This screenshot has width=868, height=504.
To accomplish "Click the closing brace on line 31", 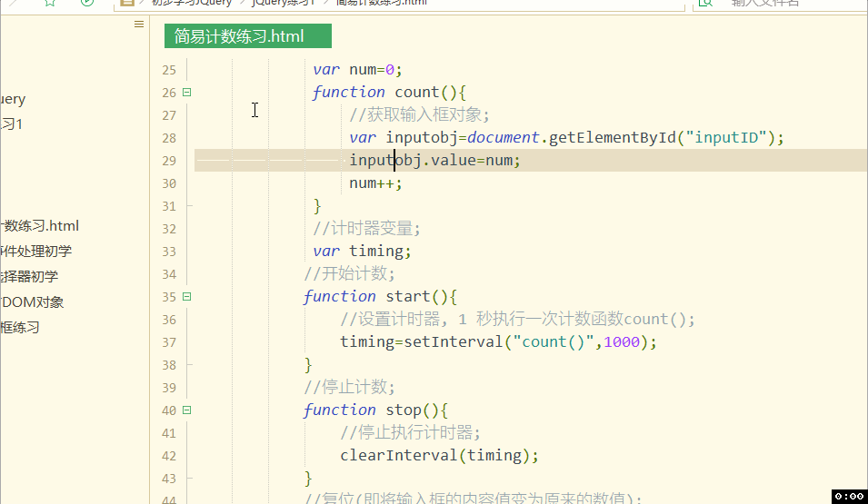I will [x=317, y=206].
